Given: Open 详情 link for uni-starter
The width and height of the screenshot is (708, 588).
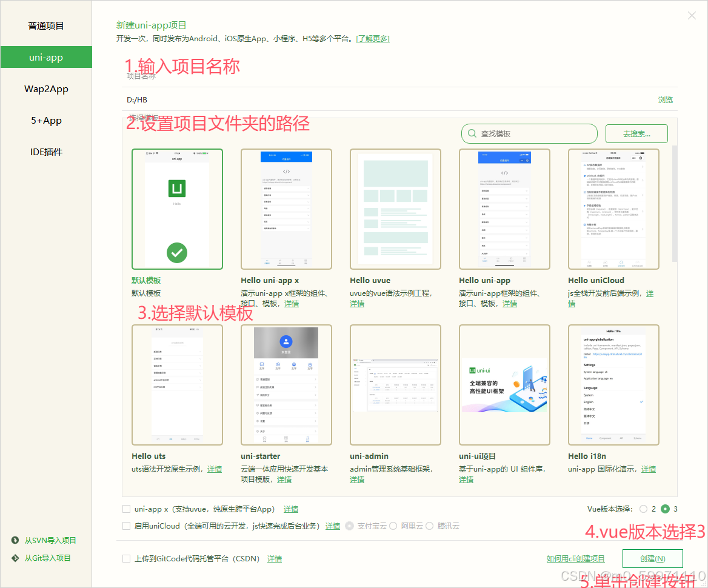Looking at the screenshot, I should (x=284, y=479).
